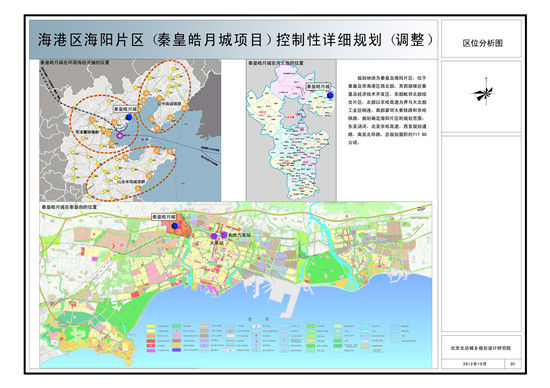This screenshot has width=550, height=388.
Task: Click the blue location dot on the Qinhuangdao city map
Action: point(175,226)
